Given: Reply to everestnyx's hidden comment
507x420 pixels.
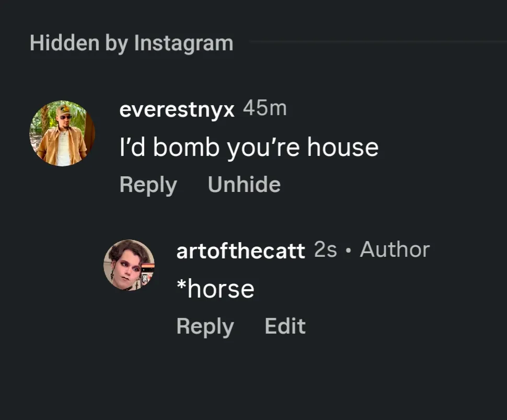Looking at the screenshot, I should [148, 185].
